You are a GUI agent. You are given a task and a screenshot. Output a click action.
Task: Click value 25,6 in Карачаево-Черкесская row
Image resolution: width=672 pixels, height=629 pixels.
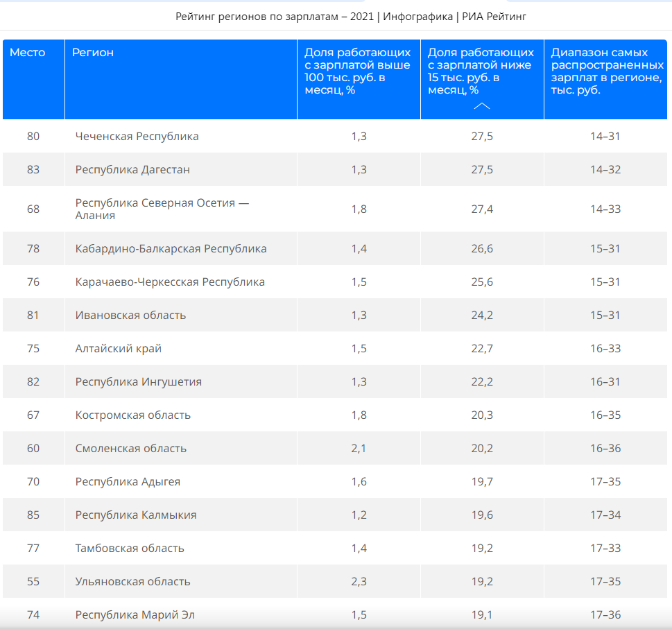[x=482, y=282]
